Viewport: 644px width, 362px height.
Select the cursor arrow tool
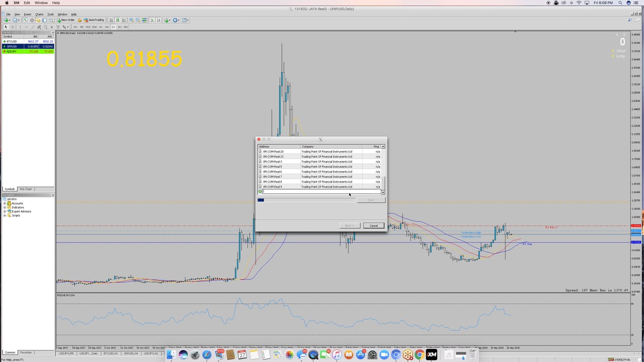point(6,27)
